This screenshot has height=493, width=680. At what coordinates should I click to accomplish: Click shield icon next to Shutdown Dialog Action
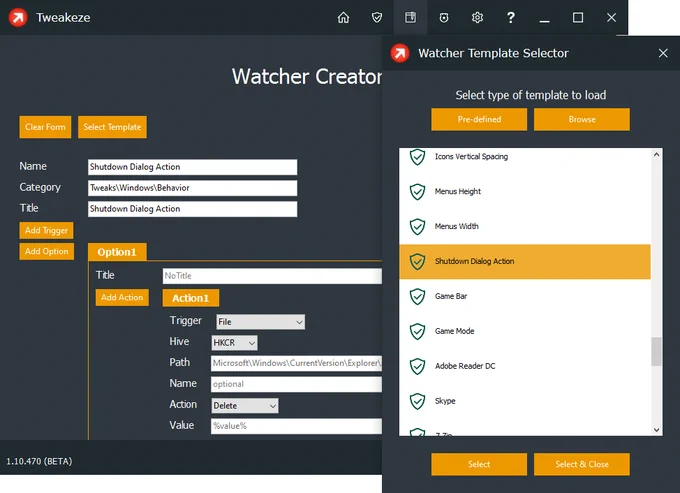[417, 261]
